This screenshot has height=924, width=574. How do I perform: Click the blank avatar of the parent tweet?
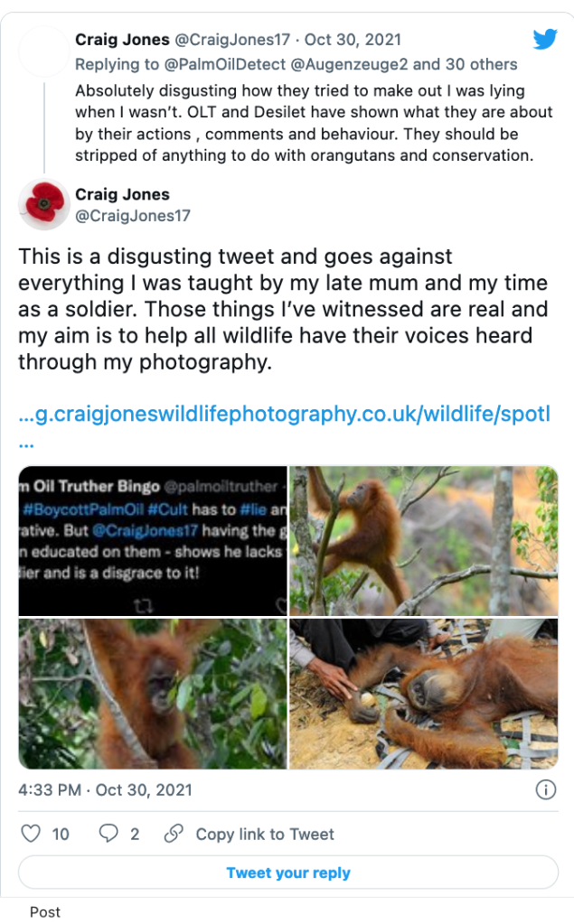(x=44, y=51)
